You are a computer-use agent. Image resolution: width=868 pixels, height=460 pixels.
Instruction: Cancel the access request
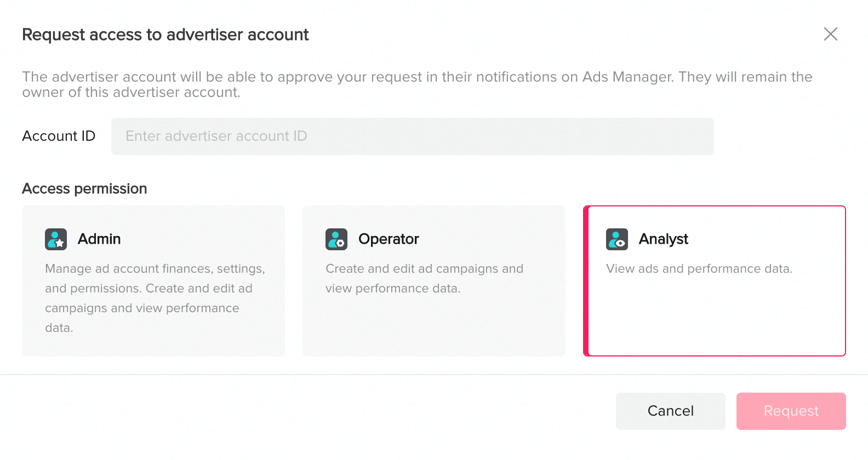[671, 411]
